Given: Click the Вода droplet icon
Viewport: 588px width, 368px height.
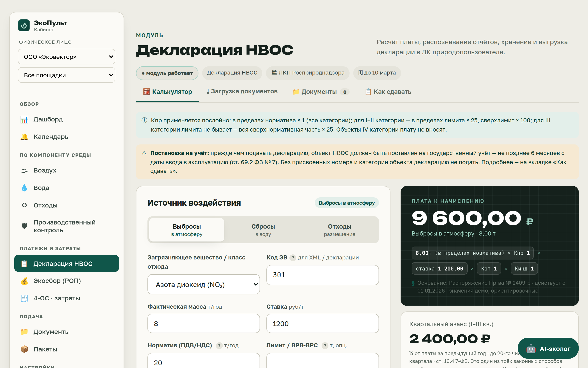Looking at the screenshot, I should (x=24, y=188).
